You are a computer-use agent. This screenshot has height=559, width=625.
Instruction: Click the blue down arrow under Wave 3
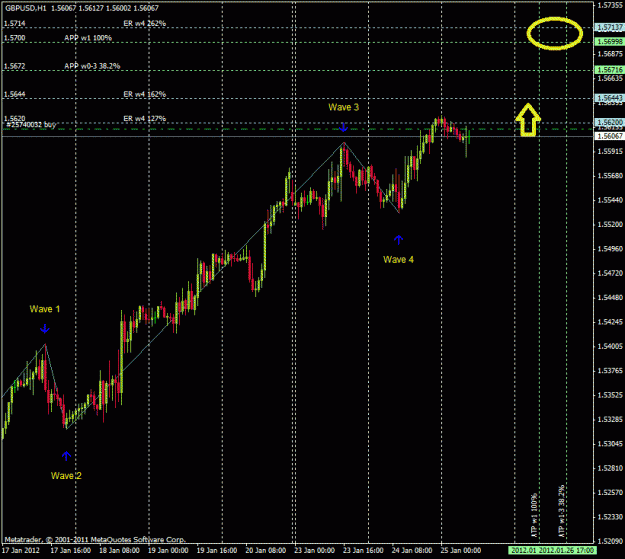(x=344, y=127)
